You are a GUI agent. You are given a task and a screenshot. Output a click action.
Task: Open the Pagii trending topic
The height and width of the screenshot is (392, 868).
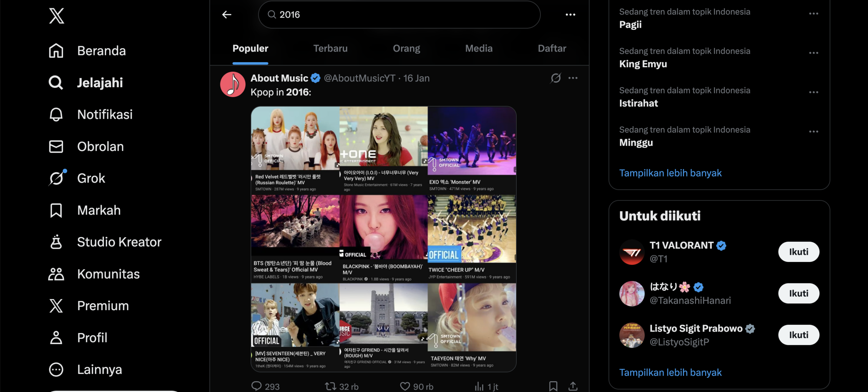[630, 25]
